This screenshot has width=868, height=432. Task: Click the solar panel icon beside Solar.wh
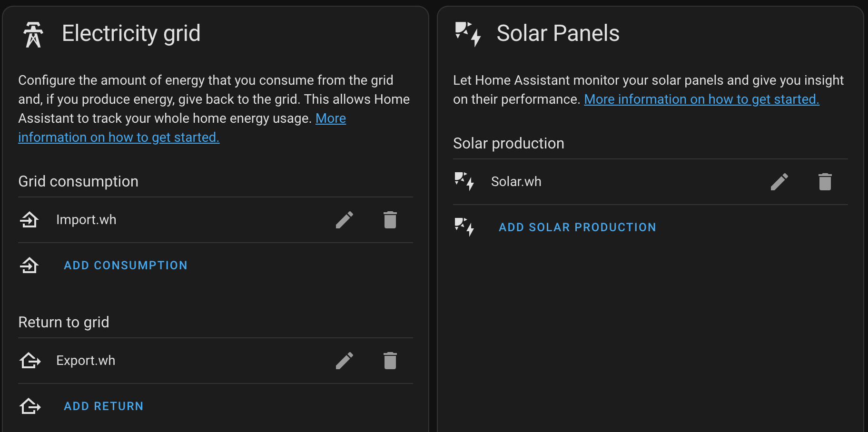[464, 181]
